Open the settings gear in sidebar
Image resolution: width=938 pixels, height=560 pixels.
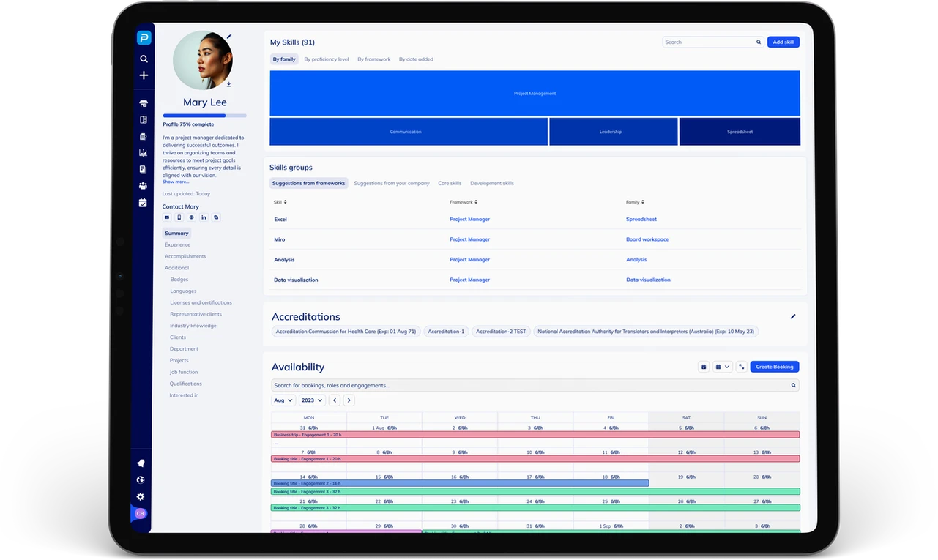[141, 496]
